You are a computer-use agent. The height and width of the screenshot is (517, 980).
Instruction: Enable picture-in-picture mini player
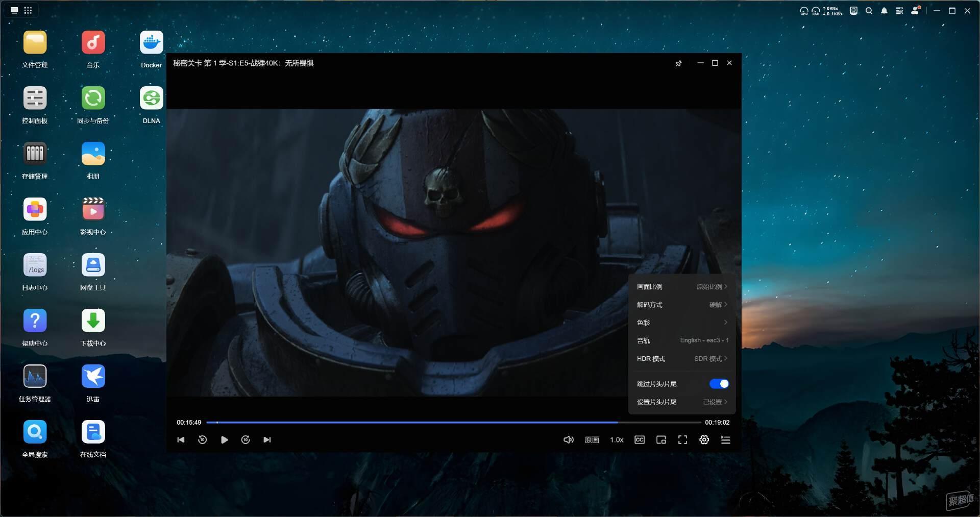point(661,440)
